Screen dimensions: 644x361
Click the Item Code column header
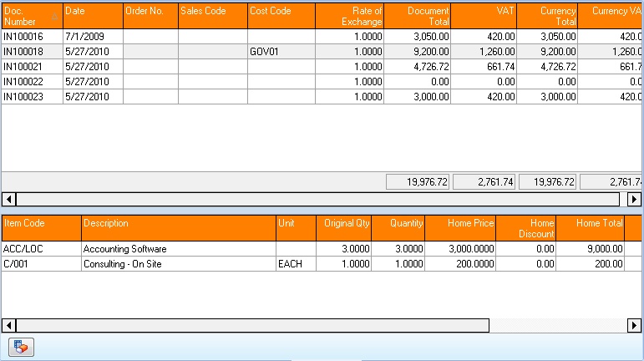42,228
